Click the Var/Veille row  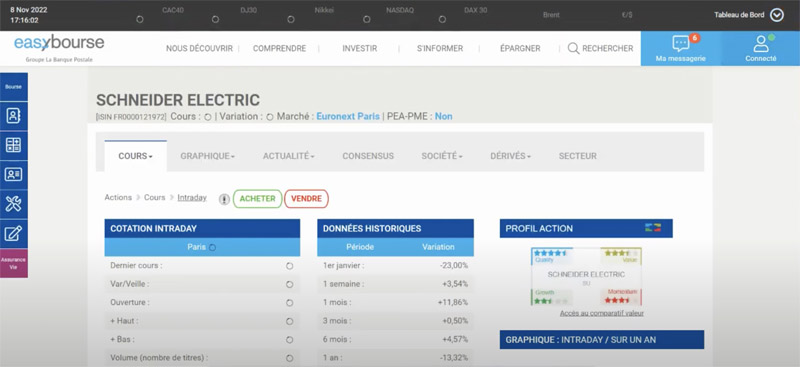(202, 284)
